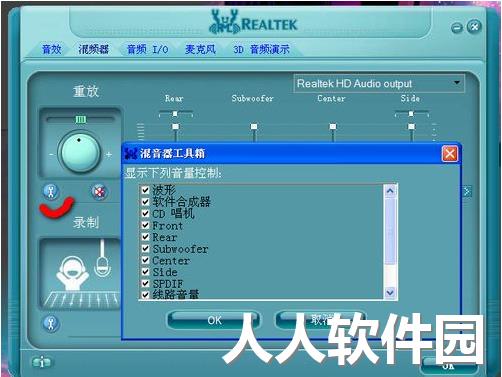Uncheck the 软件合成器 checkbox
Screen dimensions: 502x377
[x=145, y=202]
